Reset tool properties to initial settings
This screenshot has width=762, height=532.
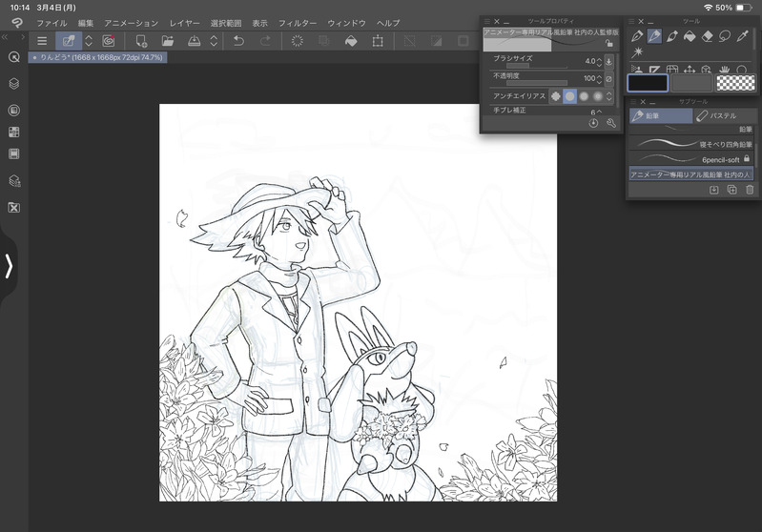click(593, 123)
